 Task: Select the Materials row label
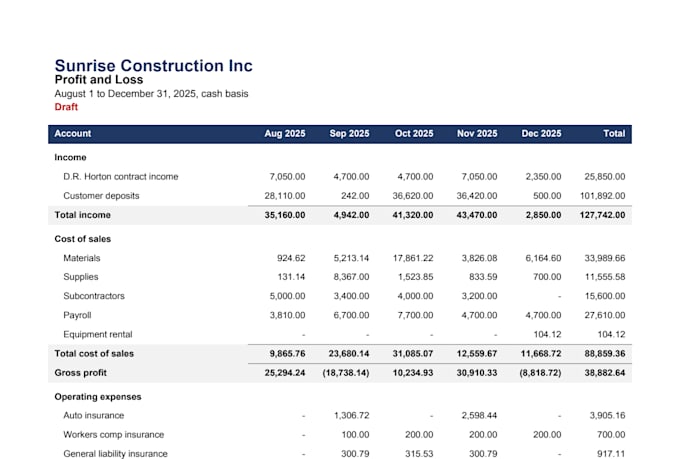click(82, 258)
